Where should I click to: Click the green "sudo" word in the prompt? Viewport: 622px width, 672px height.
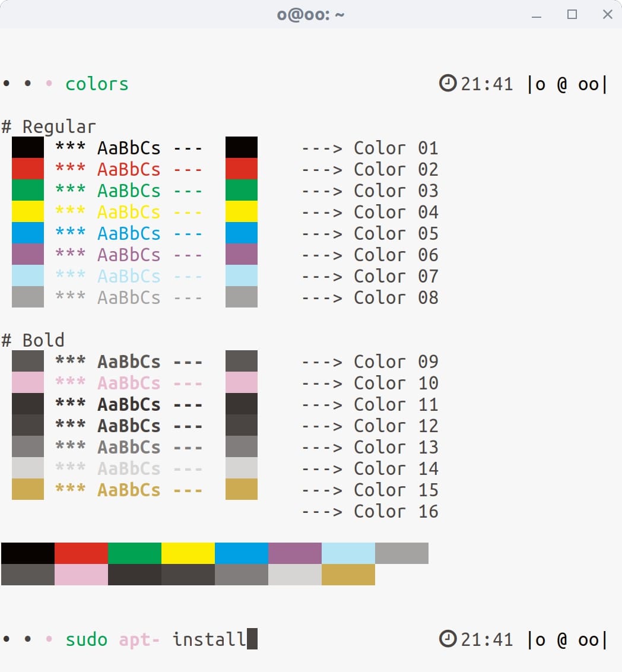point(87,639)
